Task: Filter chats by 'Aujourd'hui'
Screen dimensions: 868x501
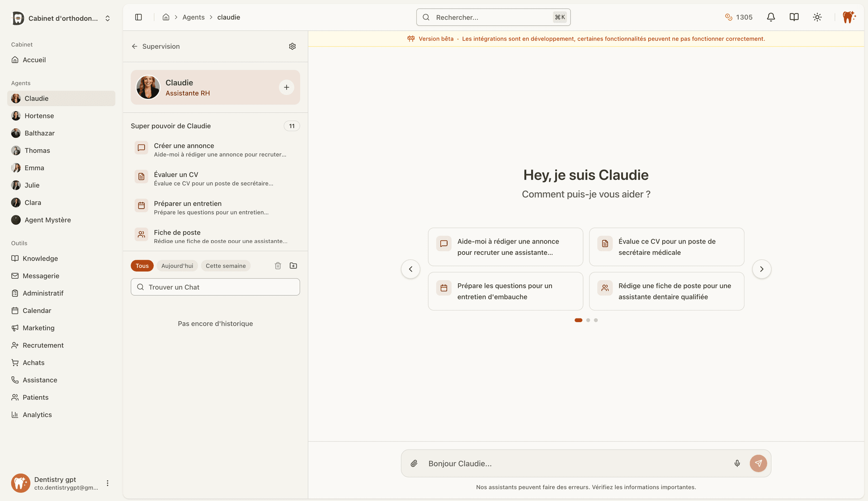Action: (x=177, y=266)
